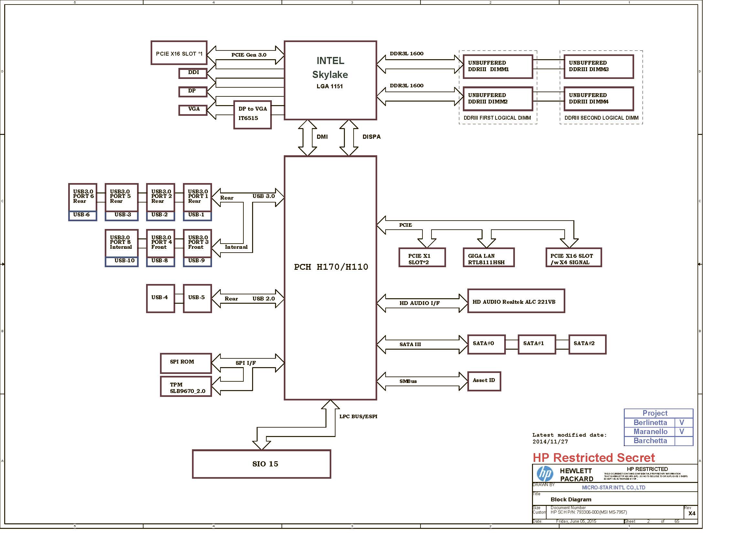
Task: Click the HP logo in title block
Action: click(x=545, y=474)
